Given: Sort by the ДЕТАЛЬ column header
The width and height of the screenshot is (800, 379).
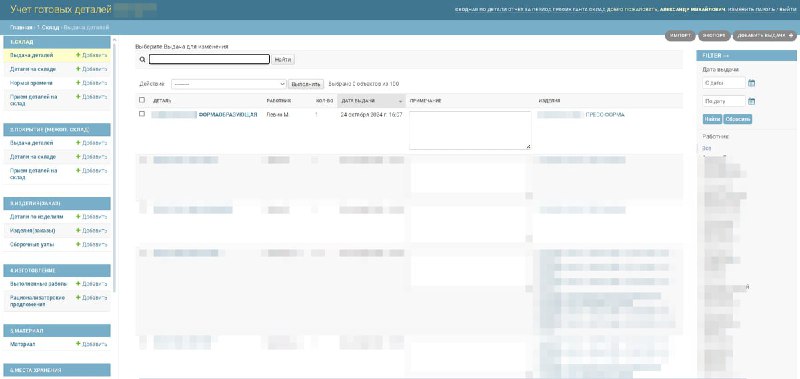Looking at the screenshot, I should click(162, 101).
